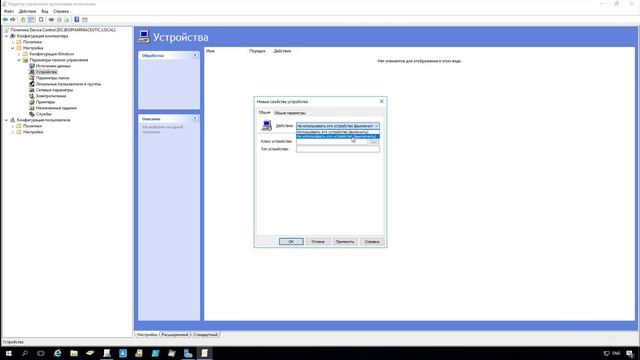640x360 pixels.
Task: Open the Файл menu
Action: point(9,11)
